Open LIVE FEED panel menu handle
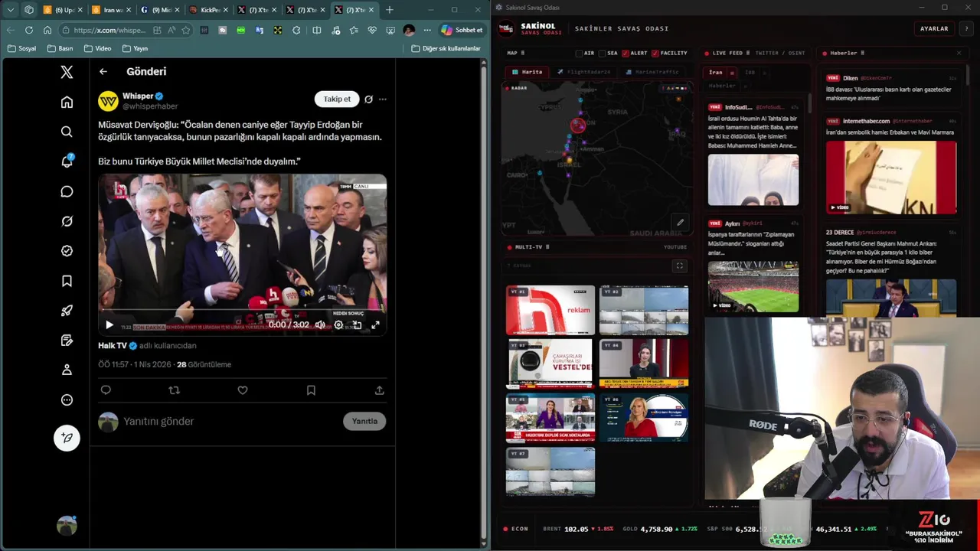The height and width of the screenshot is (551, 980). [x=748, y=53]
